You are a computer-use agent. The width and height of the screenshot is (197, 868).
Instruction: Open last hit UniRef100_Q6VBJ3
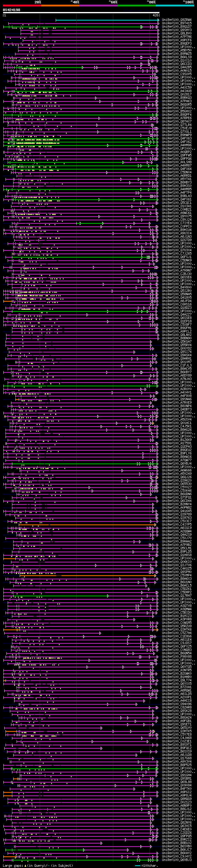(177, 860)
